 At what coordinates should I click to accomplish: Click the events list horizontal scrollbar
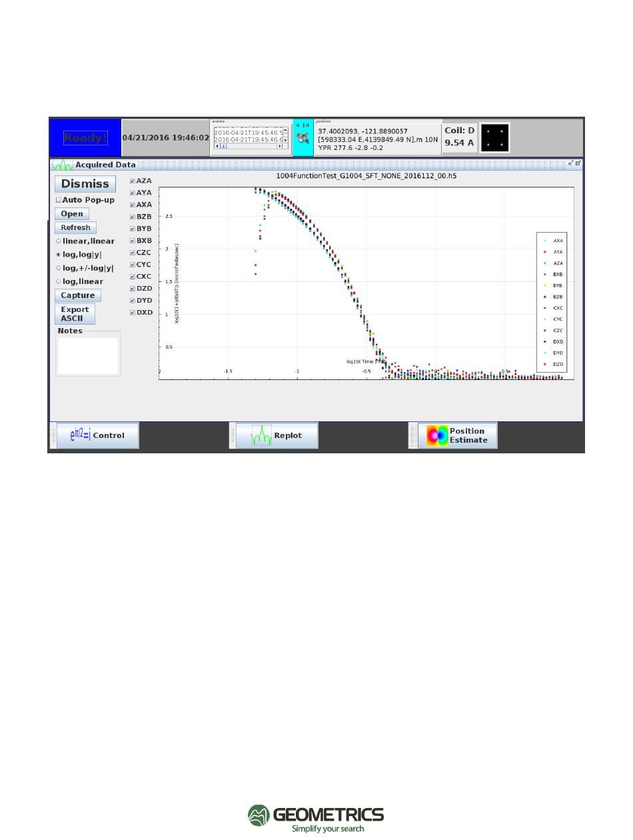(248, 147)
